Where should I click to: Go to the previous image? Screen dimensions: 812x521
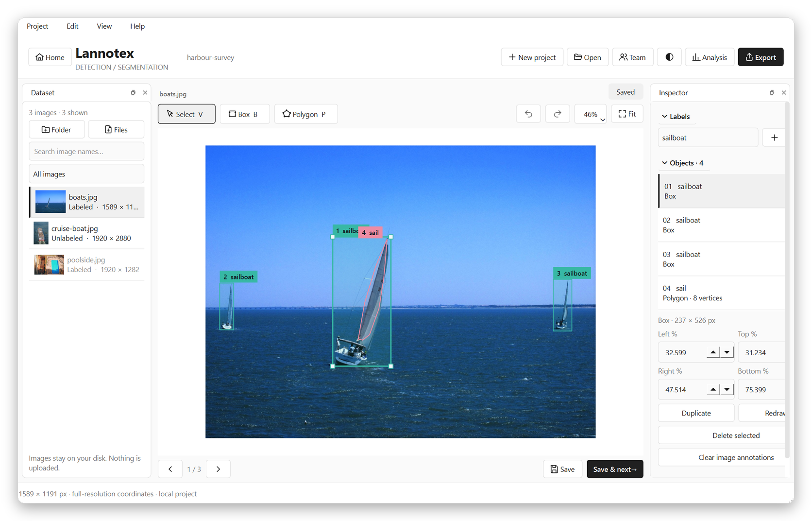point(170,469)
